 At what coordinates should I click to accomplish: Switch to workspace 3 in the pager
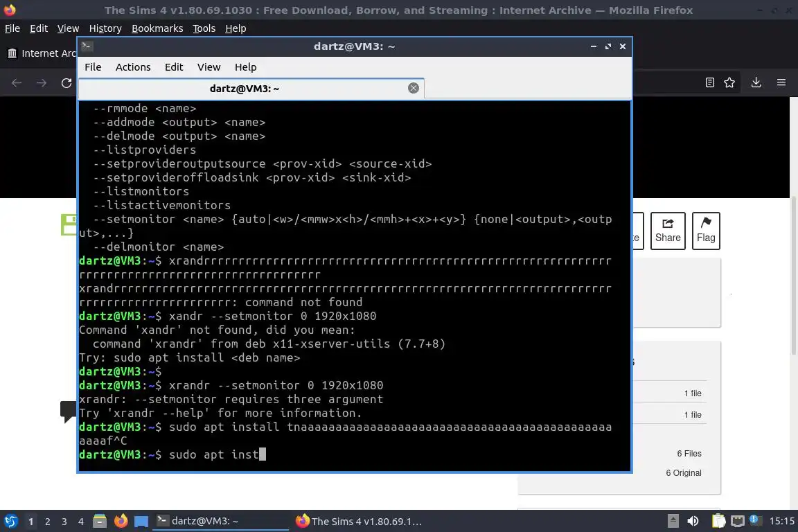pyautogui.click(x=64, y=522)
